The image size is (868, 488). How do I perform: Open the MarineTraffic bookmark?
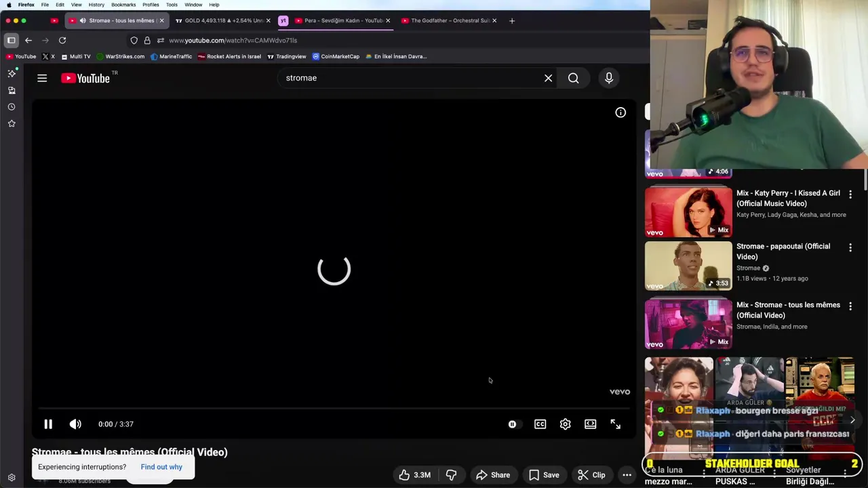(171, 57)
